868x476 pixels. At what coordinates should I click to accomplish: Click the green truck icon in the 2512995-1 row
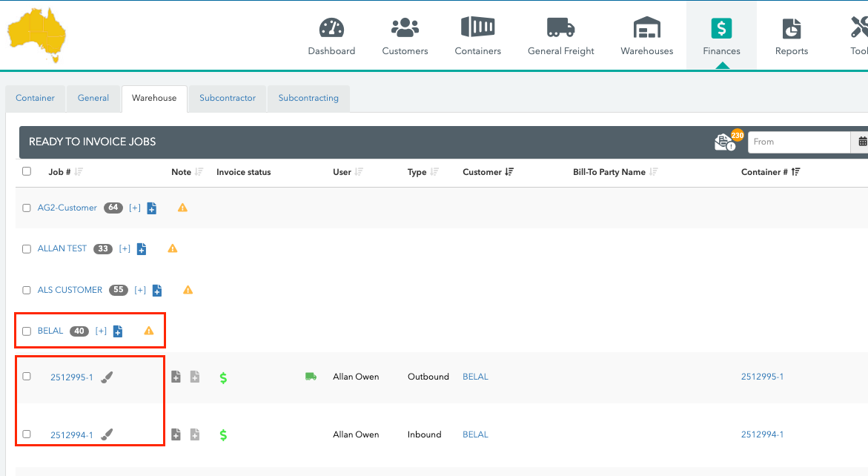[311, 377]
